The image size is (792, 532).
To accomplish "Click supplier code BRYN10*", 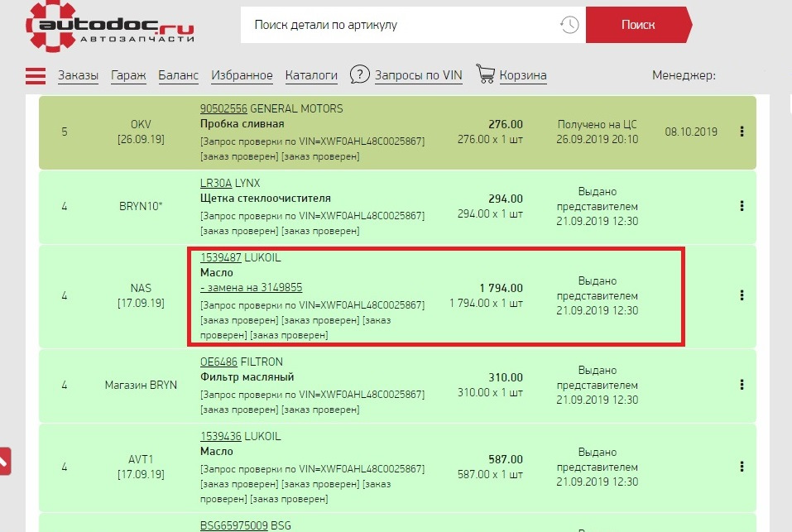I will [x=141, y=206].
